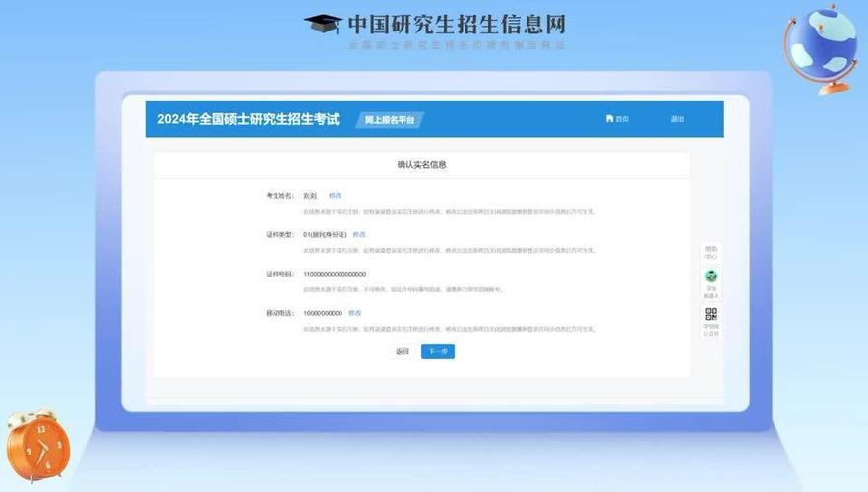The image size is (868, 492).
Task: Click the 返回 back button
Action: pyautogui.click(x=403, y=351)
